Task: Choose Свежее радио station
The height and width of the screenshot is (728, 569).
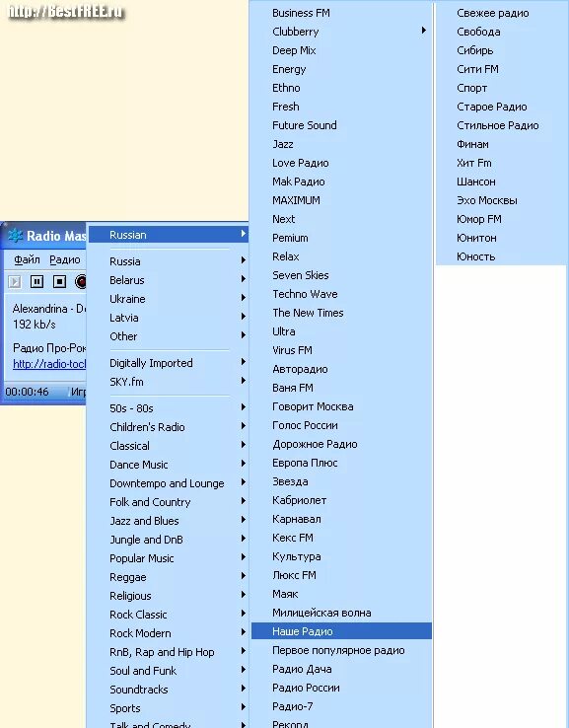Action: pos(502,13)
